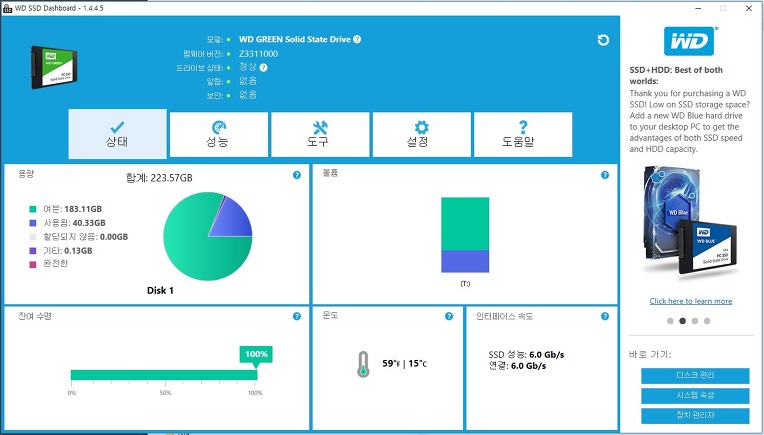The height and width of the screenshot is (435, 764).
Task: Open help icon next to drive status
Action: [264, 68]
